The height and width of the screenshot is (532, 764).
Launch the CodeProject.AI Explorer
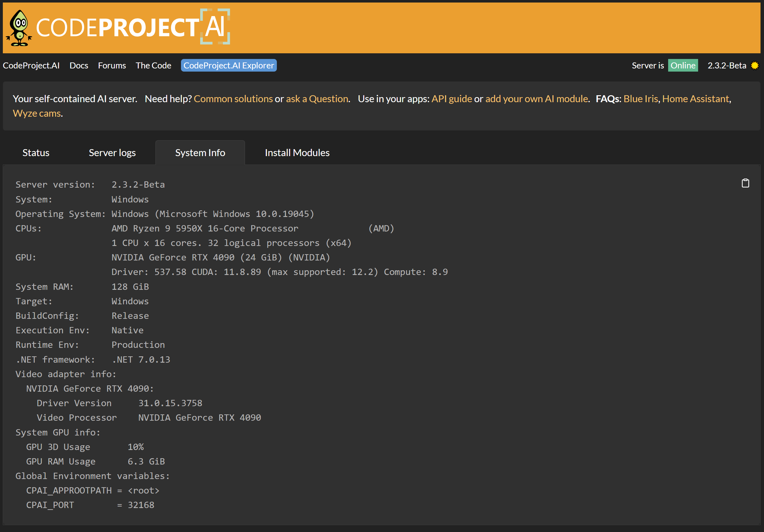coord(229,66)
